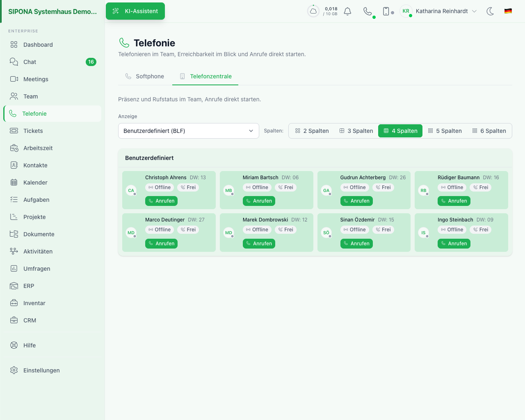Select the 2 Spalten layout option
Screen dimensions: 525x420
[312, 131]
